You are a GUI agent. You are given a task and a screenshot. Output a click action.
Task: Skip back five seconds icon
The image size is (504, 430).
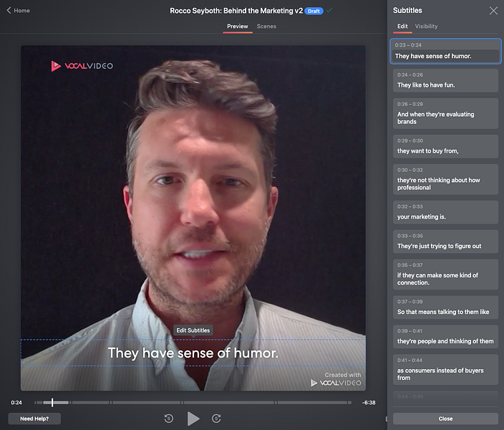(x=169, y=419)
